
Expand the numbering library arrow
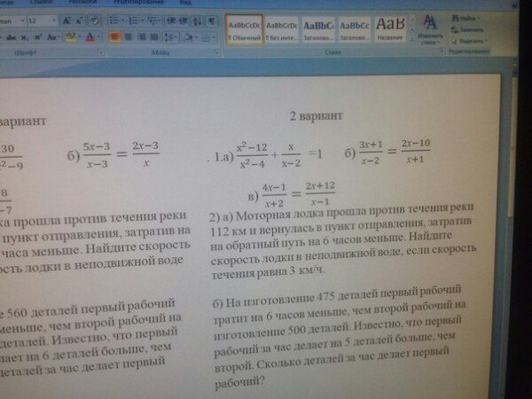[x=143, y=21]
